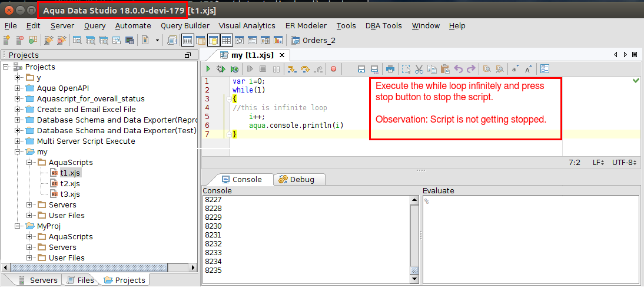Copy selection with the copy icon
The width and height of the screenshot is (644, 287).
pyautogui.click(x=431, y=69)
